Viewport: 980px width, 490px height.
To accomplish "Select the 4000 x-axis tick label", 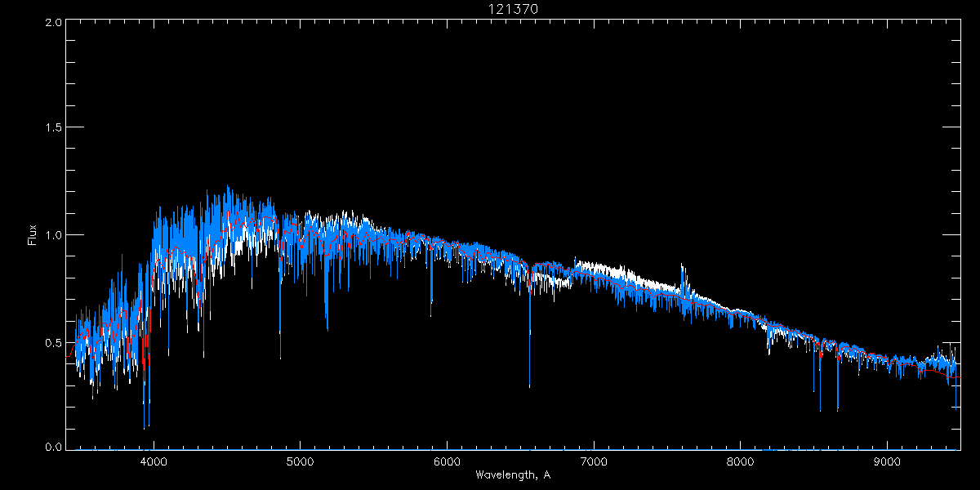I will click(x=154, y=460).
